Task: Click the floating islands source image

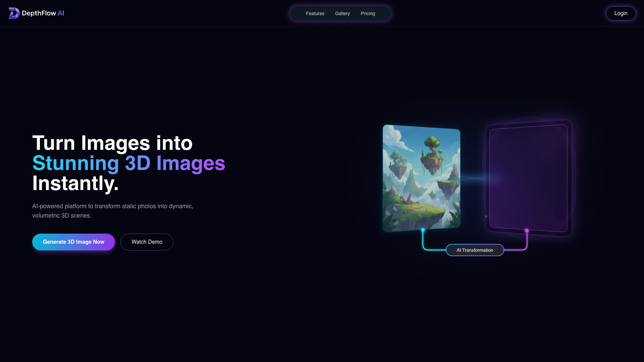Action: click(421, 178)
